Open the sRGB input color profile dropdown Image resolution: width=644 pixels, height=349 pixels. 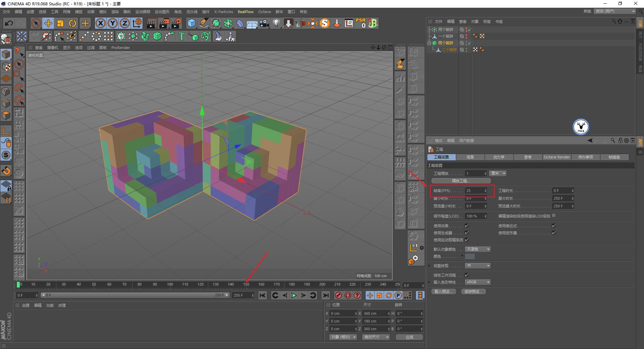point(477,282)
